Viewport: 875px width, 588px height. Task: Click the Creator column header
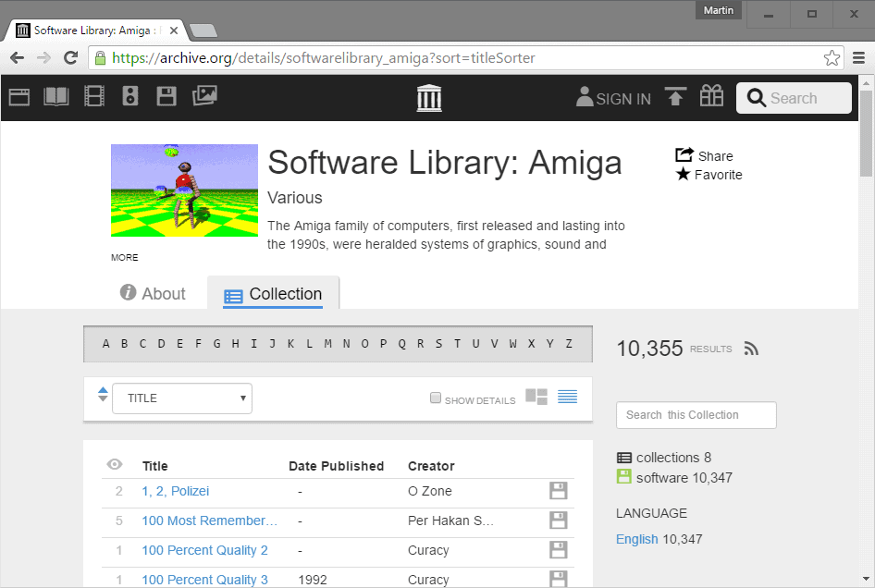[431, 466]
